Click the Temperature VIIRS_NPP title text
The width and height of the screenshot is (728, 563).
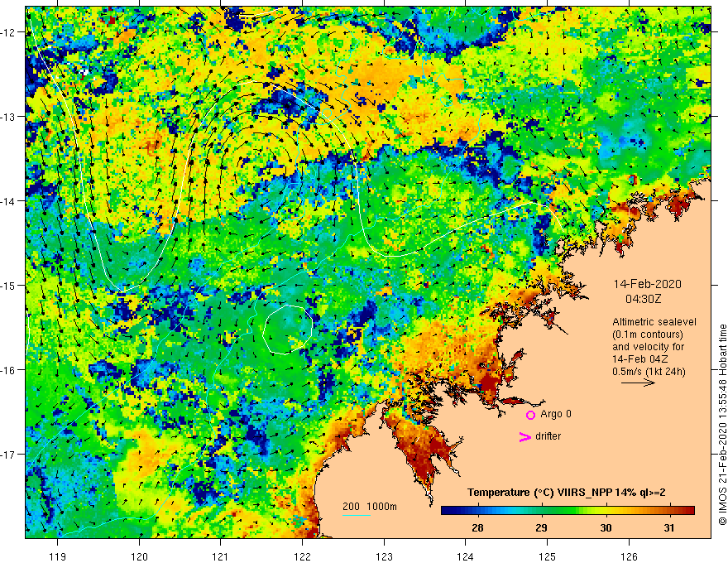pyautogui.click(x=567, y=493)
